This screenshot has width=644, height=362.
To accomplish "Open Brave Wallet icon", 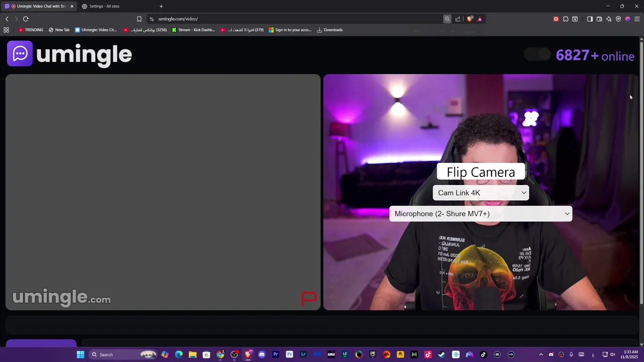I will point(599,19).
